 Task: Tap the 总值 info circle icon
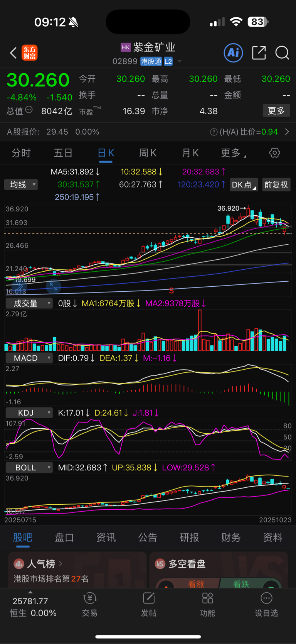click(x=29, y=110)
